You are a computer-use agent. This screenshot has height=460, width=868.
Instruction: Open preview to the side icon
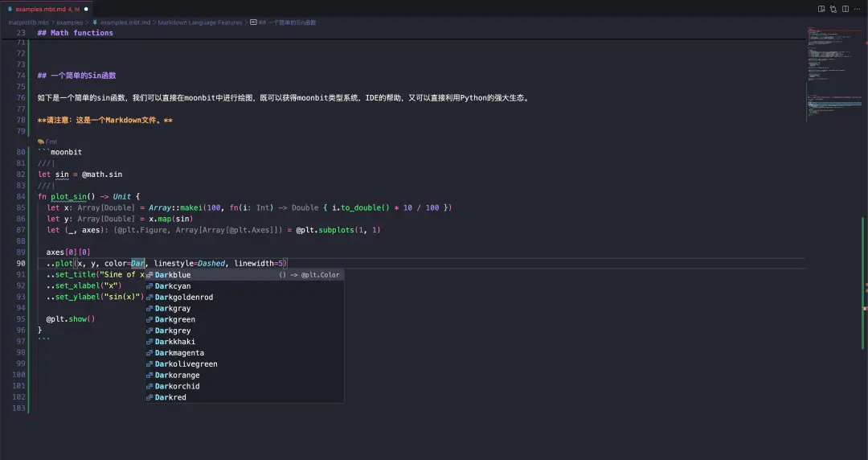click(821, 9)
